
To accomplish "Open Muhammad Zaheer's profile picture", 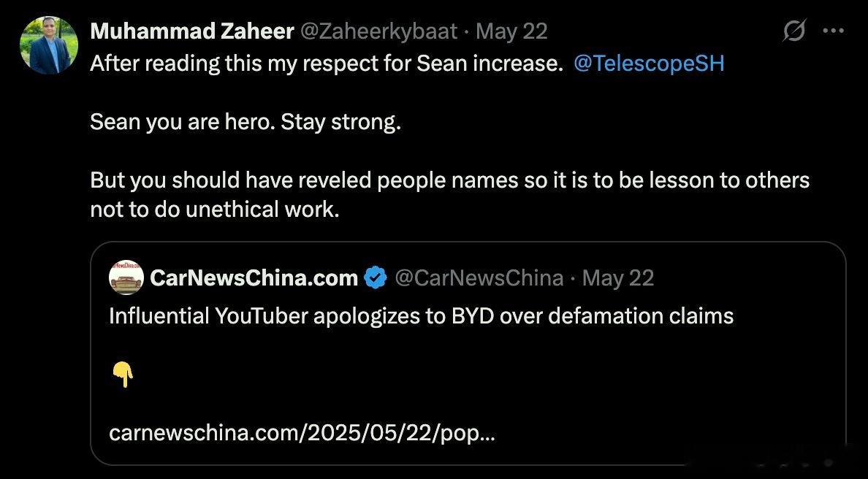I will [49, 45].
